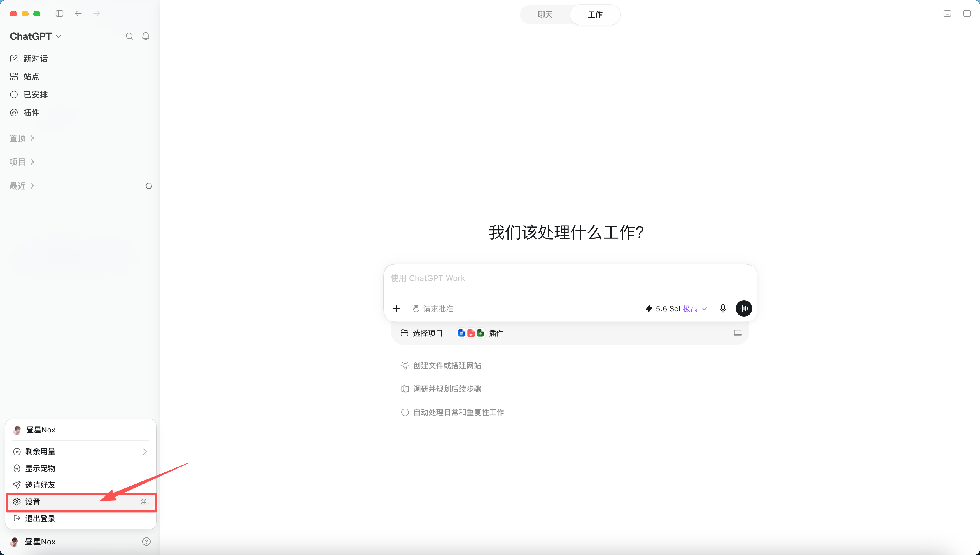The width and height of the screenshot is (980, 555).
Task: Go back with the left arrow
Action: click(x=78, y=14)
